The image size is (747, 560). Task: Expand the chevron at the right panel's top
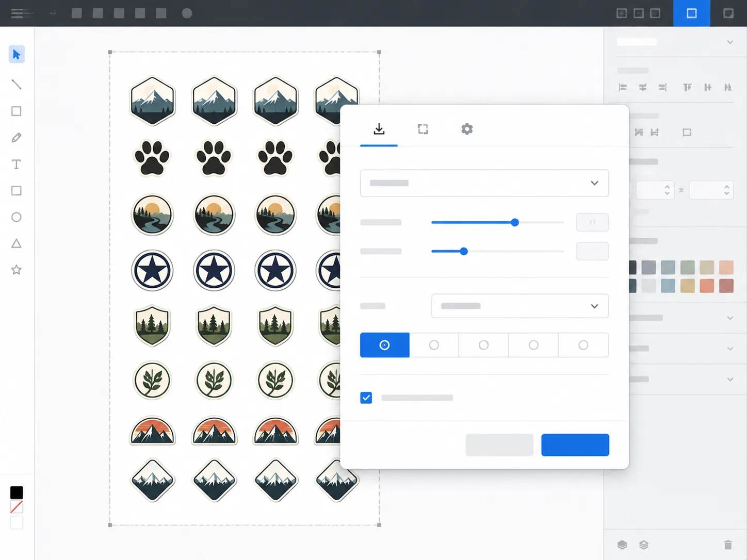coord(730,42)
